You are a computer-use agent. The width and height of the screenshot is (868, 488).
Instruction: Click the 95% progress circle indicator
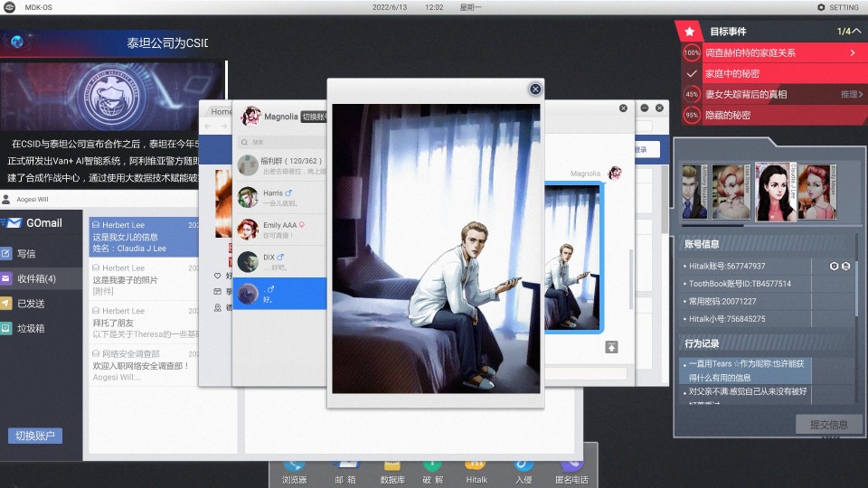692,115
